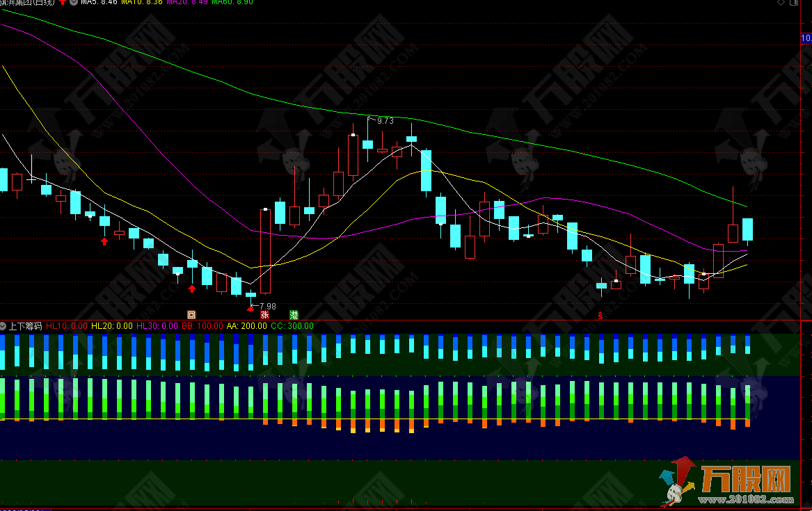Click the AA: 200.00 value
Image resolution: width=812 pixels, height=511 pixels.
coord(247,326)
